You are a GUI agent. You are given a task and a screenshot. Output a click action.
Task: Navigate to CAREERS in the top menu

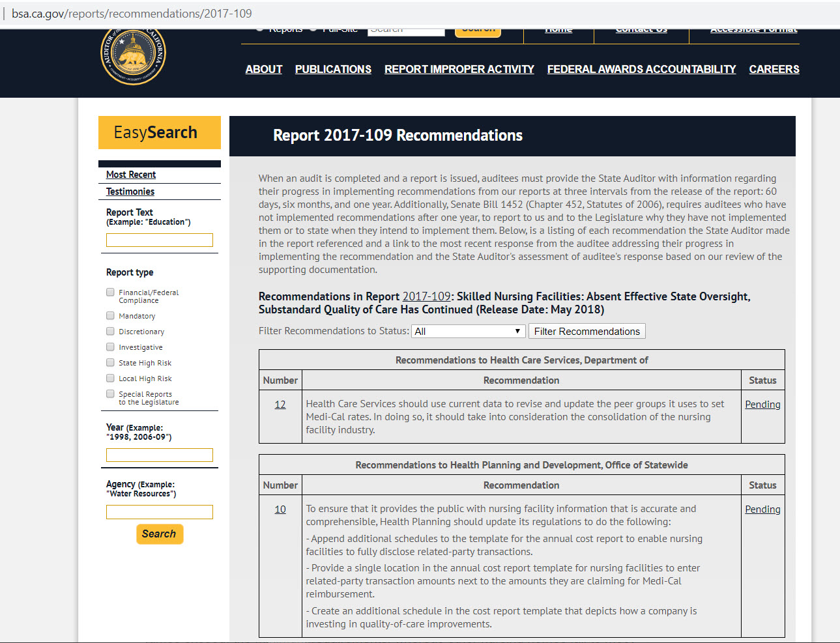coord(774,69)
